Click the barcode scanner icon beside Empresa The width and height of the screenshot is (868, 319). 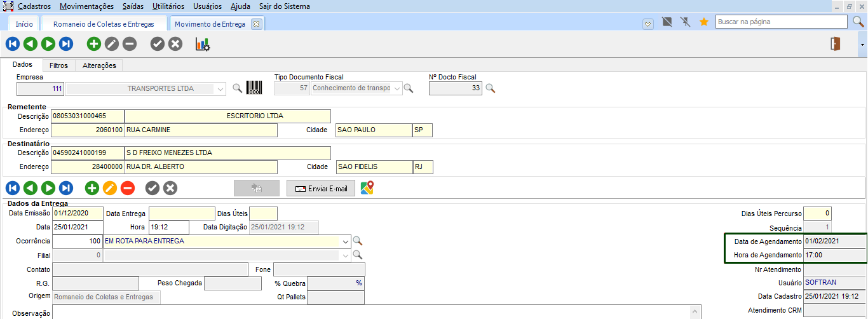[x=254, y=88]
